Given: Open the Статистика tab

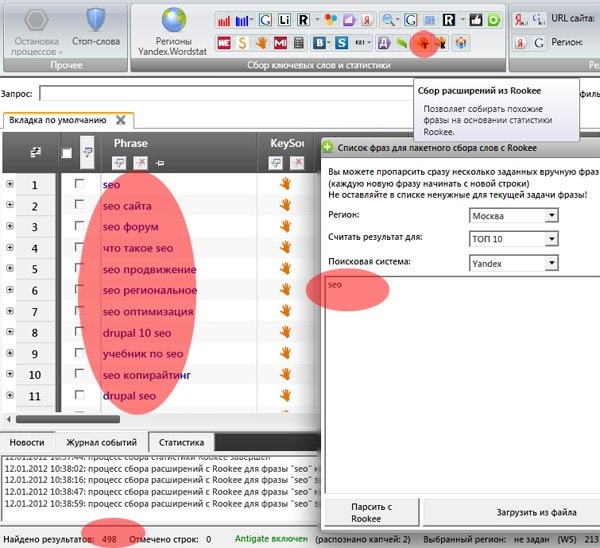Looking at the screenshot, I should pyautogui.click(x=181, y=442).
